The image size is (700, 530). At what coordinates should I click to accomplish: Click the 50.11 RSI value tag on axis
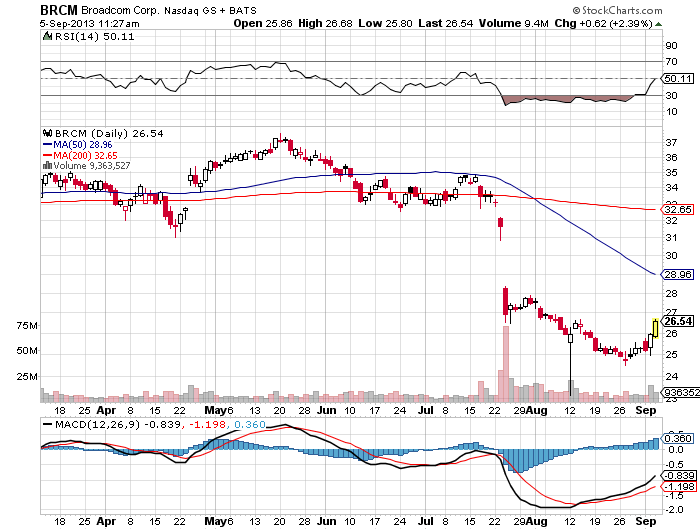coord(678,79)
